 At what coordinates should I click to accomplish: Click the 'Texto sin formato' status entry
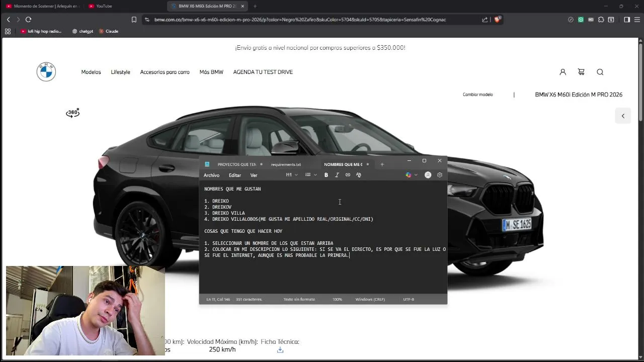(299, 299)
